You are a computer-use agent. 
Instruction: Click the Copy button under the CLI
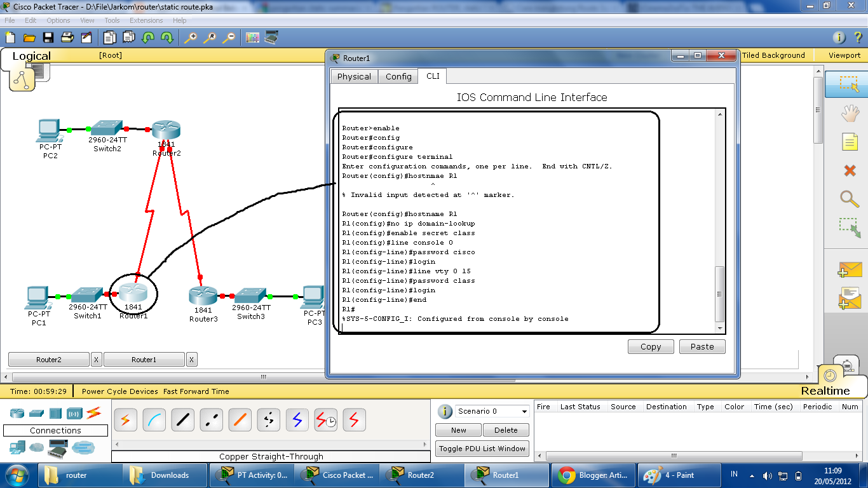click(651, 346)
